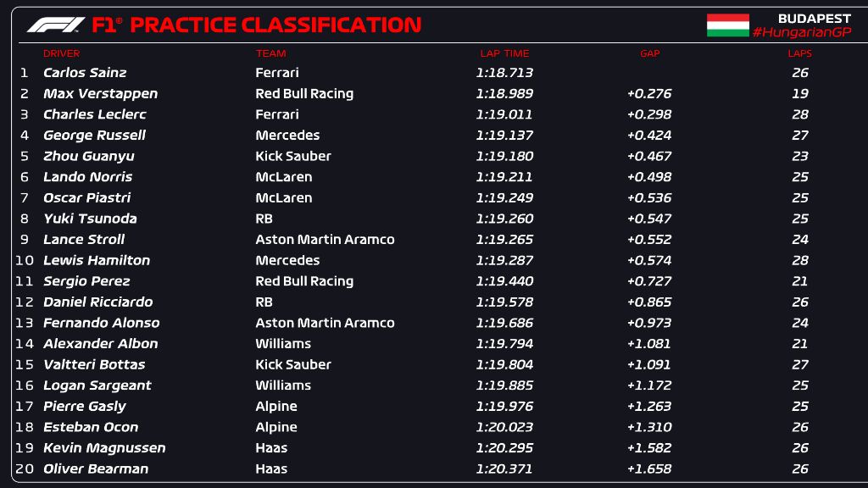
Task: Select driver Carlos Sainz
Action: coord(85,73)
